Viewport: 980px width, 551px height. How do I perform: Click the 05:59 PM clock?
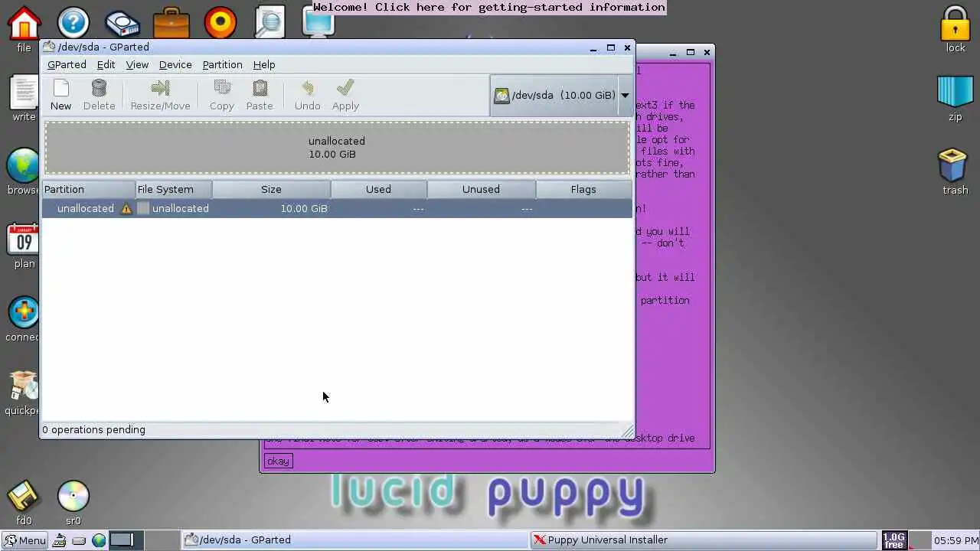pyautogui.click(x=955, y=540)
